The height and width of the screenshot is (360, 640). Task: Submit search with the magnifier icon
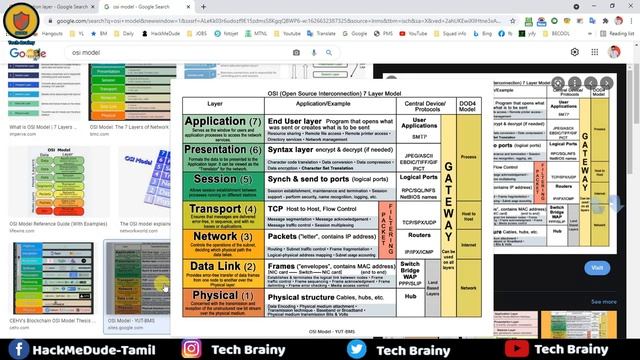coord(329,53)
